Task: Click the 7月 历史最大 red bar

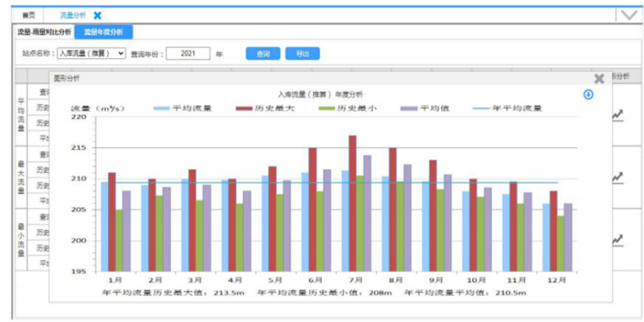Action: 353,201
